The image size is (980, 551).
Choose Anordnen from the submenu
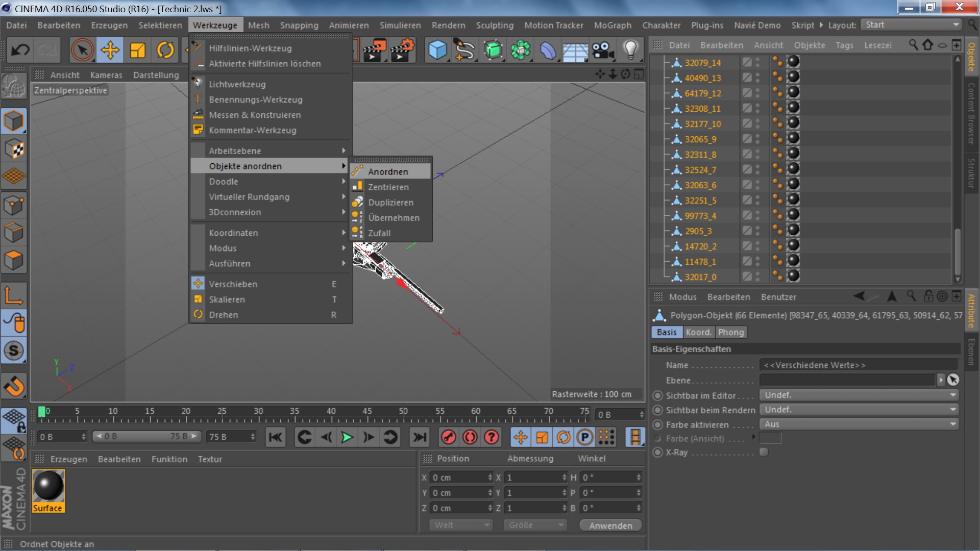tap(390, 171)
